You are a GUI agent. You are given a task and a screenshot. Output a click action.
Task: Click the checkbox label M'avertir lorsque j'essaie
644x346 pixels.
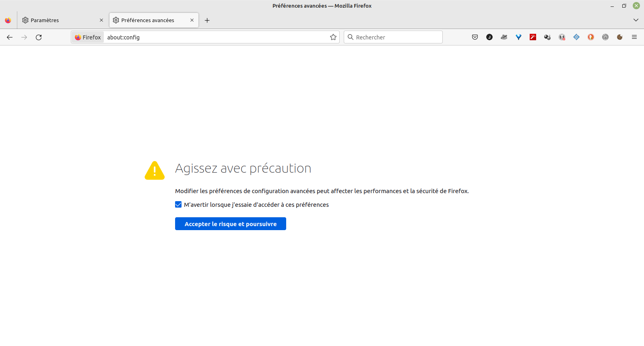(x=256, y=204)
